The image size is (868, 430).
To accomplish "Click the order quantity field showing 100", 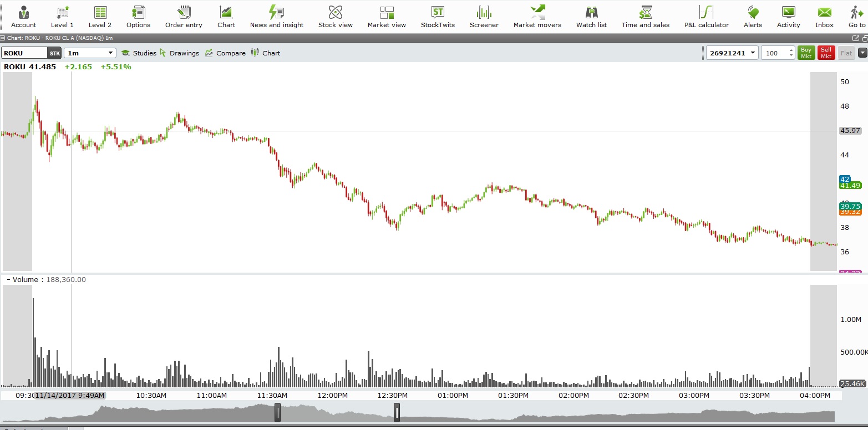I will tap(774, 53).
